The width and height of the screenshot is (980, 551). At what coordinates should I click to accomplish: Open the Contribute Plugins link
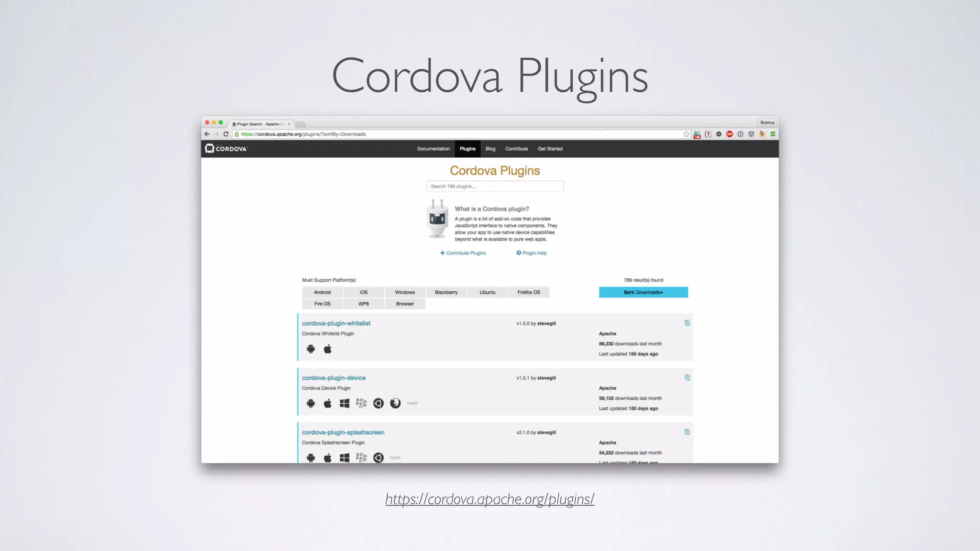coord(463,253)
